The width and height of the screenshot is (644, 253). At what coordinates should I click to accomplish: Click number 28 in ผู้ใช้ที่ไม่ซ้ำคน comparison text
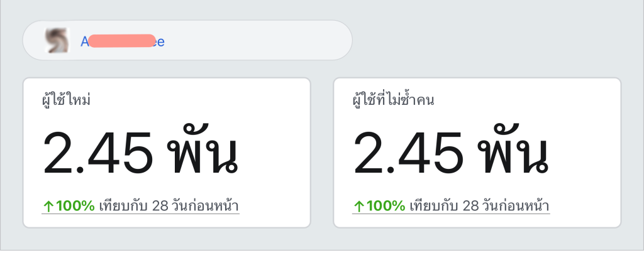pyautogui.click(x=470, y=206)
